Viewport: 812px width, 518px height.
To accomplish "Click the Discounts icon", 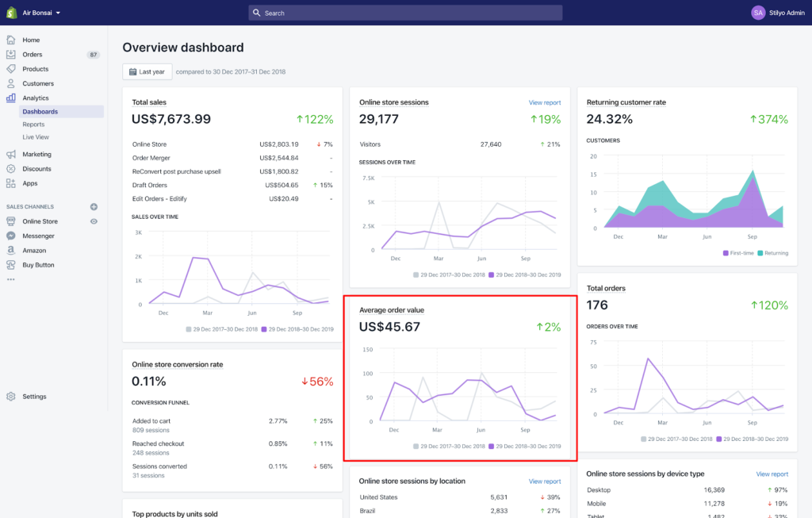I will [x=11, y=169].
